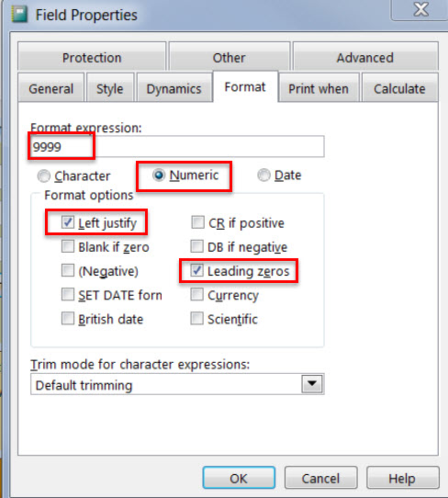
Task: Click the OK button
Action: click(x=239, y=478)
